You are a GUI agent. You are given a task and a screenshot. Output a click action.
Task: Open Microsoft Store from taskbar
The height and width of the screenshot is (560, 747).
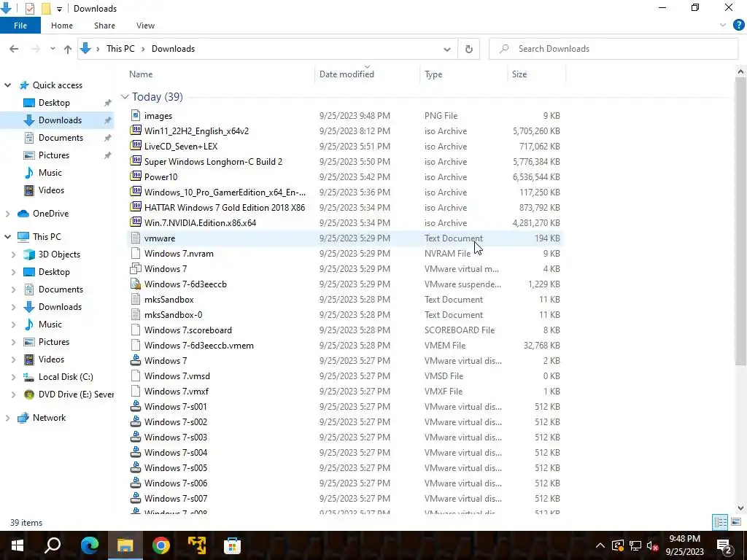coord(233,545)
